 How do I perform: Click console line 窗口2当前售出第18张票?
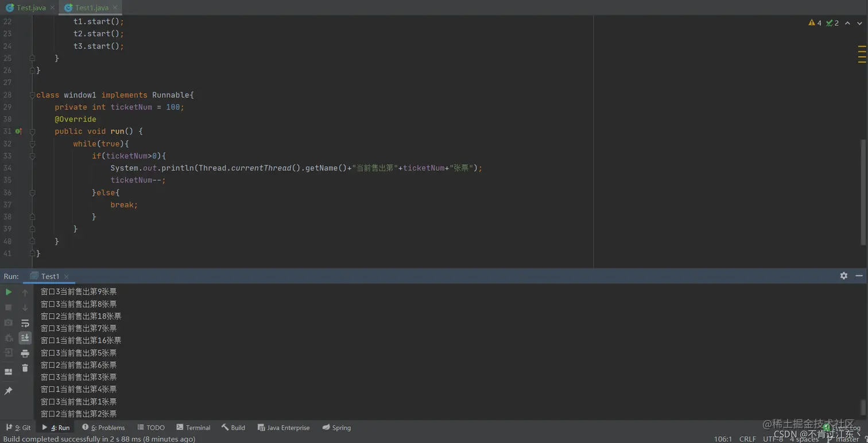[81, 316]
